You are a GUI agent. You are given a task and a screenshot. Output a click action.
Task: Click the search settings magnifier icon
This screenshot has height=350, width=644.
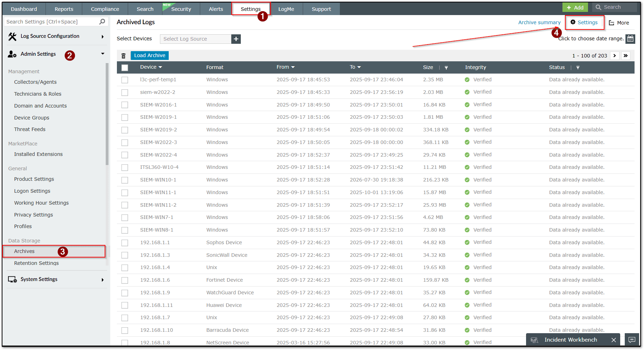click(102, 22)
